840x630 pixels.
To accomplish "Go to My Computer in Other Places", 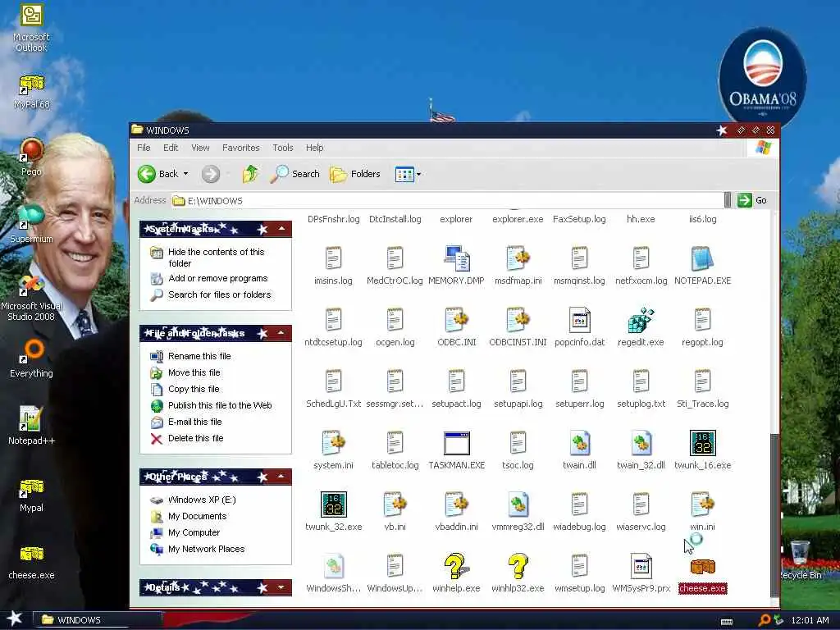I will click(x=194, y=532).
